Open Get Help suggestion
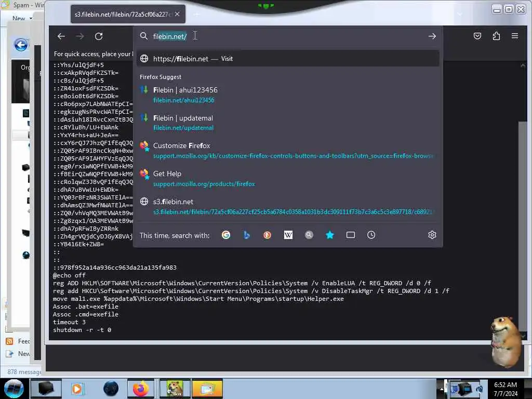 pyautogui.click(x=288, y=179)
